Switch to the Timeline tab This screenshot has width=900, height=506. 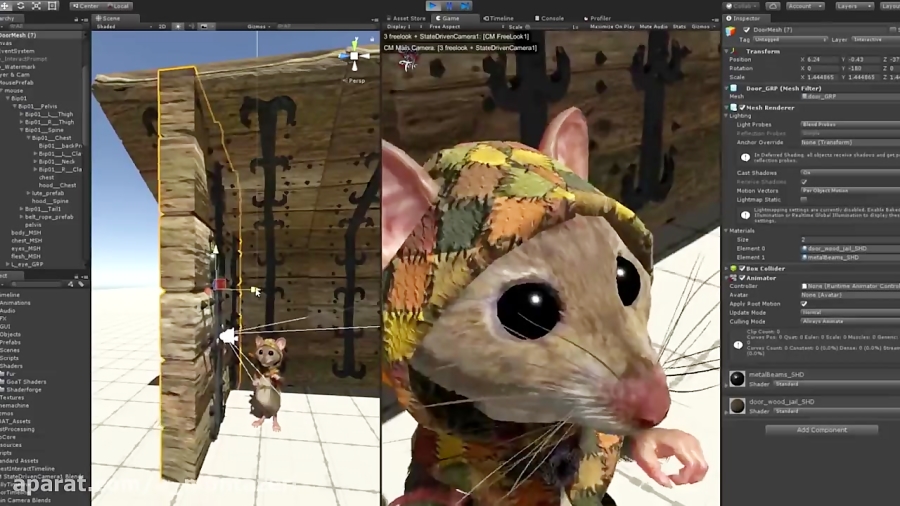(498, 18)
